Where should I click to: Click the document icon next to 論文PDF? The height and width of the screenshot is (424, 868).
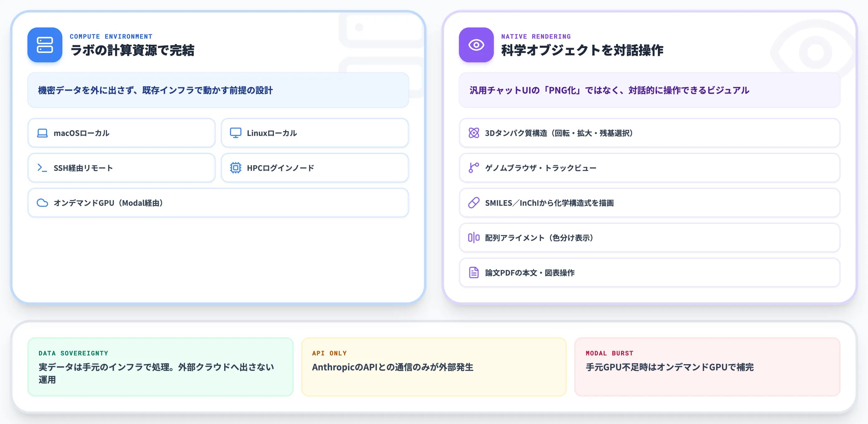[474, 272]
